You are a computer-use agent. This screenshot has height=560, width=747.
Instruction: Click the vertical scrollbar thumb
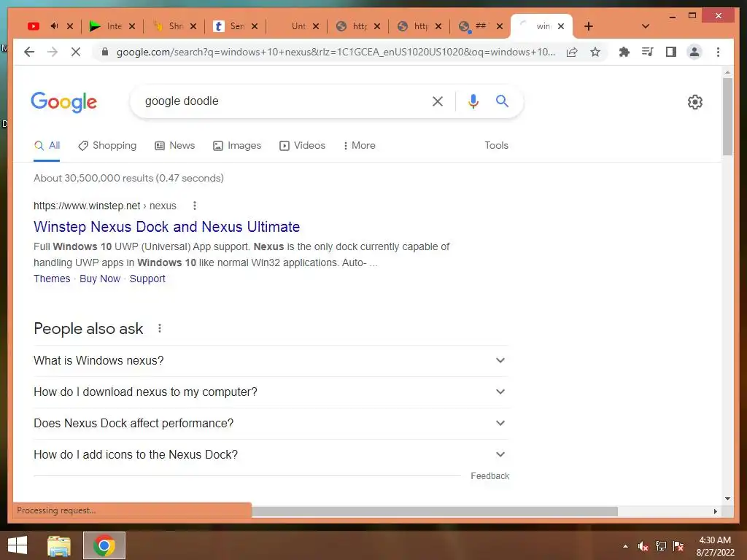tap(727, 116)
